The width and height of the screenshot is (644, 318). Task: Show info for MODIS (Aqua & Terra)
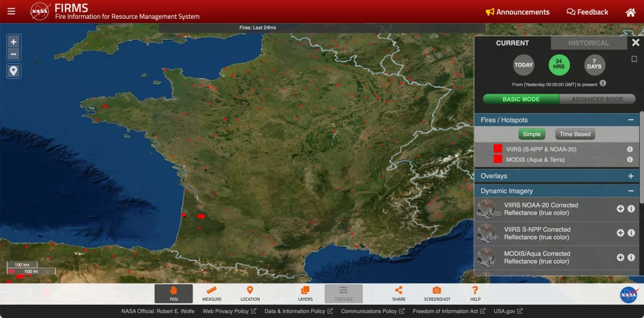coord(630,160)
